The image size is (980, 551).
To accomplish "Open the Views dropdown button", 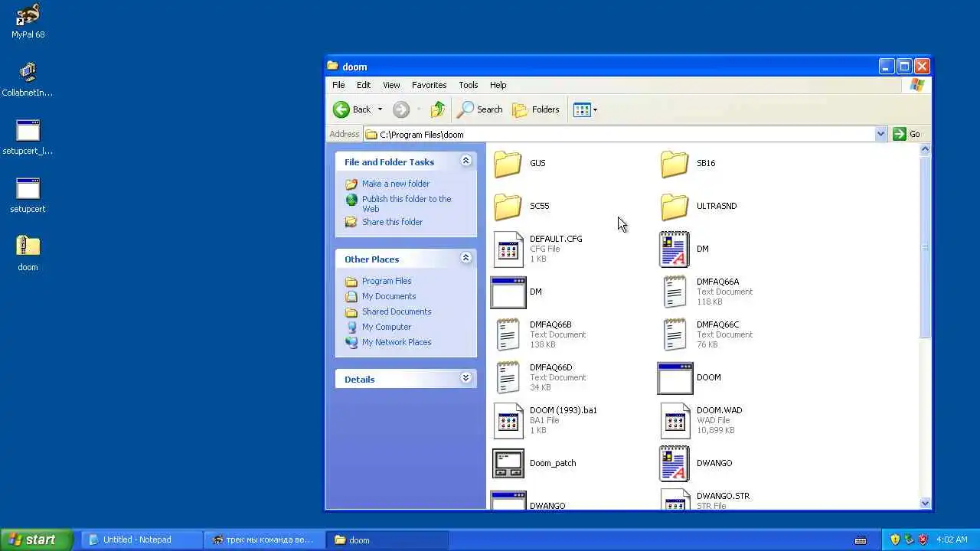I will 585,109.
